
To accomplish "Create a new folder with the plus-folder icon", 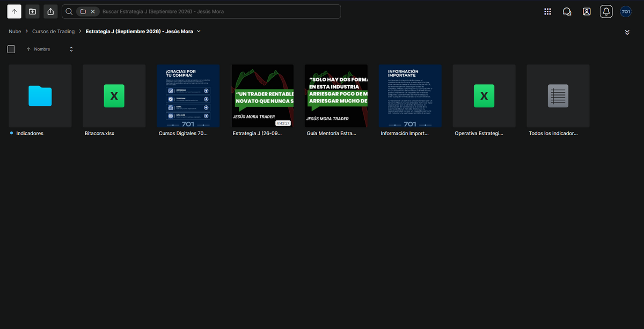I will [33, 11].
